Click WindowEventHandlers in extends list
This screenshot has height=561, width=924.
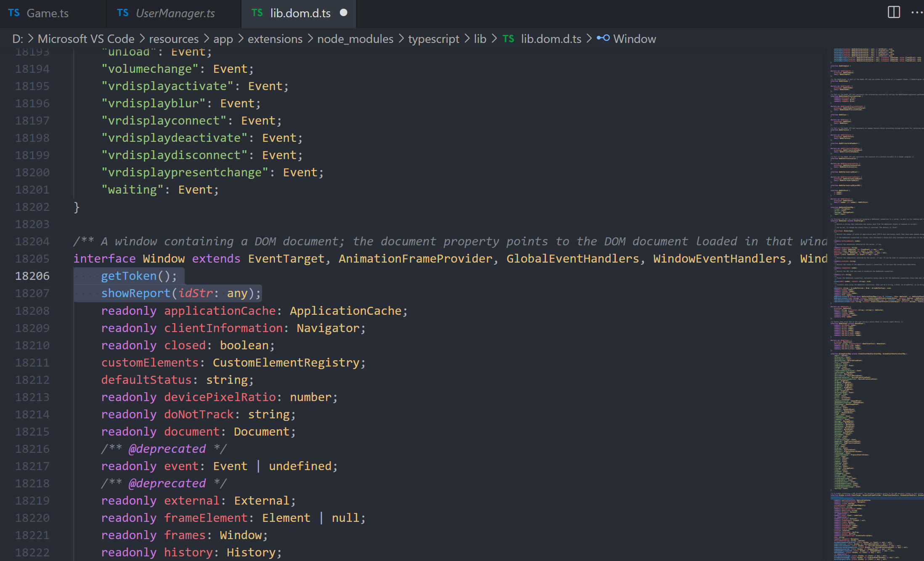click(x=719, y=259)
